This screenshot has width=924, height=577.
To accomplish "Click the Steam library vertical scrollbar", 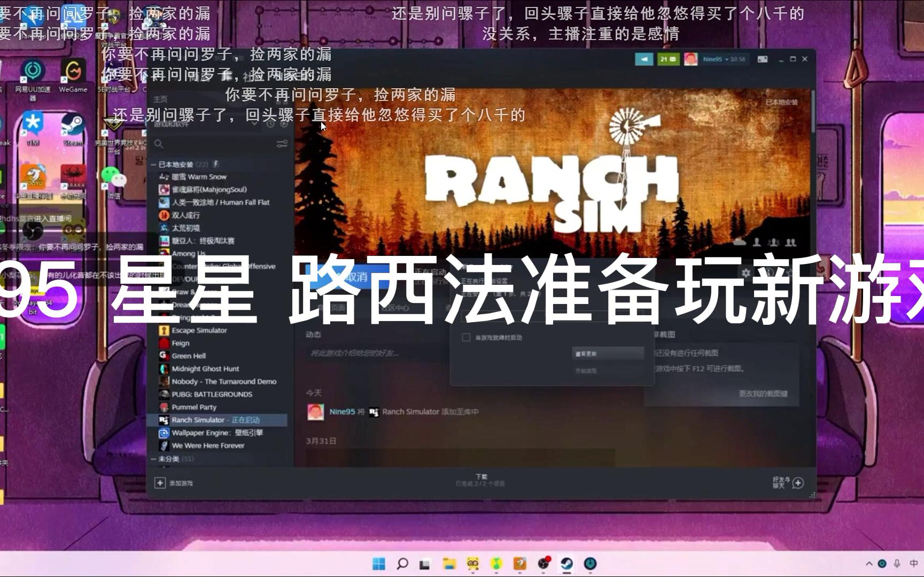I will (813, 112).
